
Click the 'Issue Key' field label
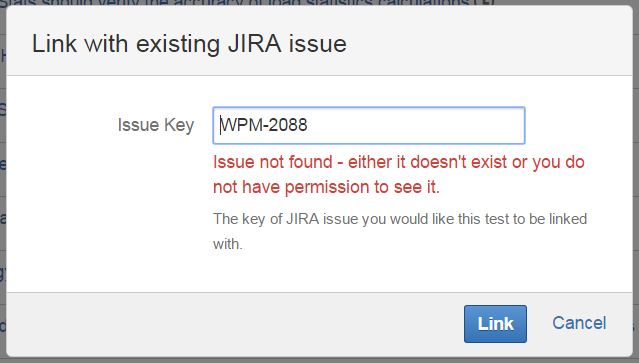click(x=156, y=125)
